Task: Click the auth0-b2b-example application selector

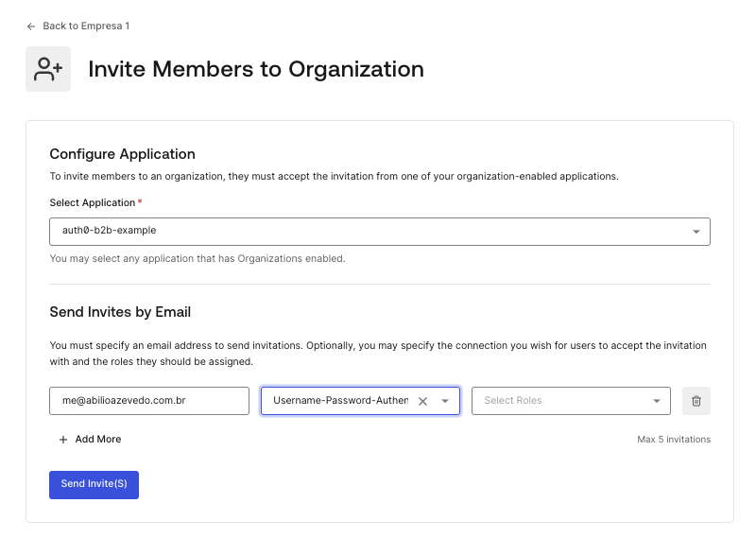Action: click(x=380, y=232)
